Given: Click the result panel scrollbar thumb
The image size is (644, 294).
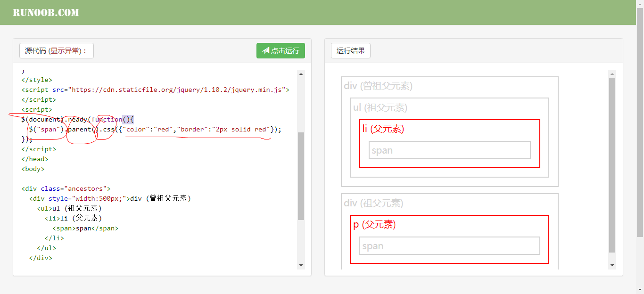Looking at the screenshot, I should (x=612, y=165).
